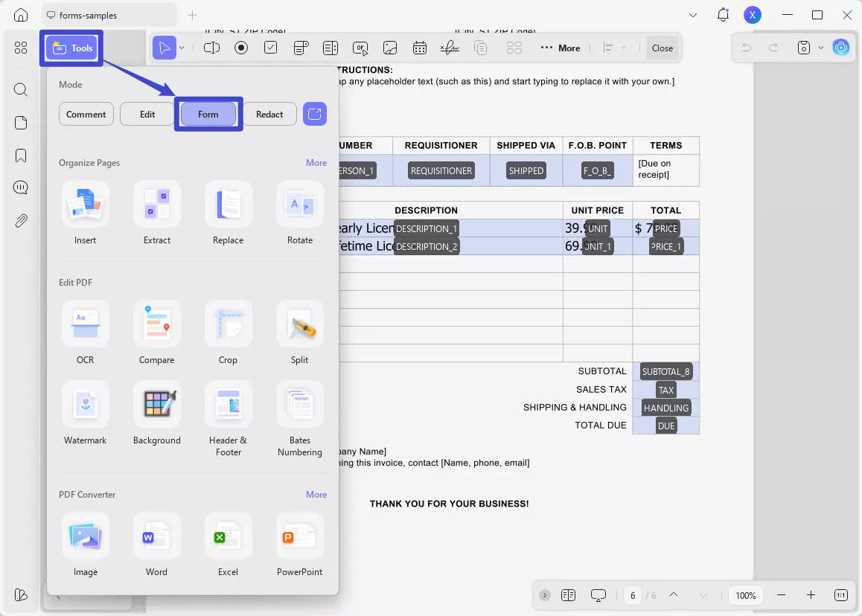862x616 pixels.
Task: Open the comments panel in left sidebar
Action: (20, 188)
